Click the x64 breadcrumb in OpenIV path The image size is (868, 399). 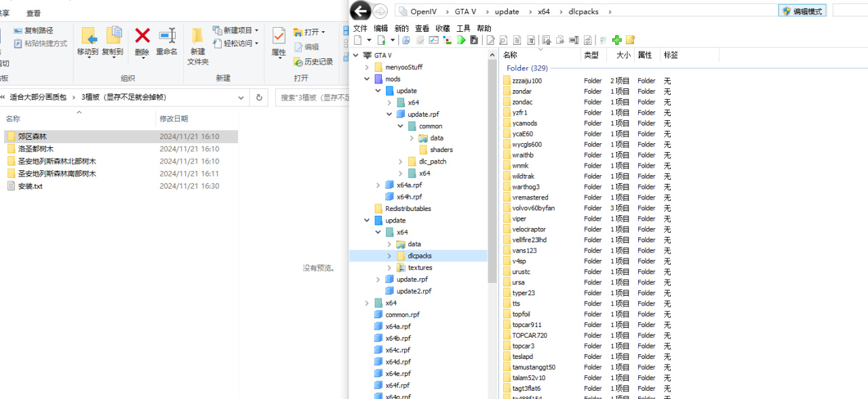point(544,12)
